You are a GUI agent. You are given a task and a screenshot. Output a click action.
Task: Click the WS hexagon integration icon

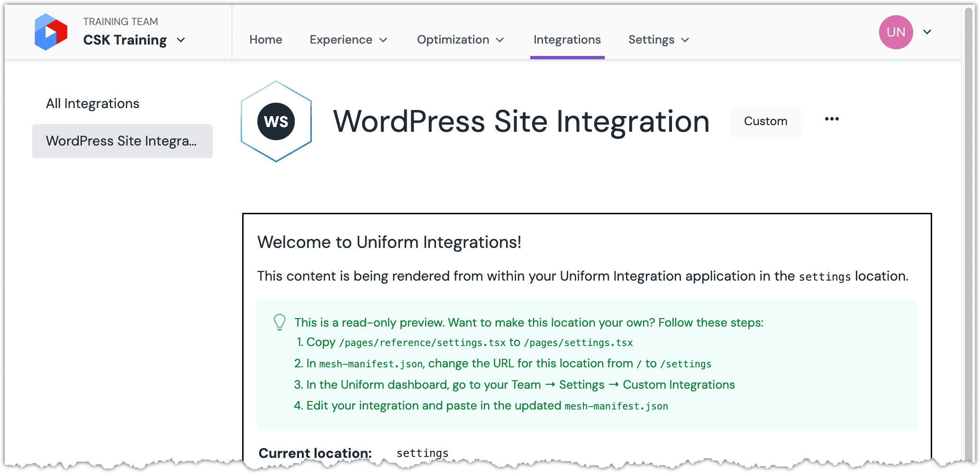click(x=276, y=121)
